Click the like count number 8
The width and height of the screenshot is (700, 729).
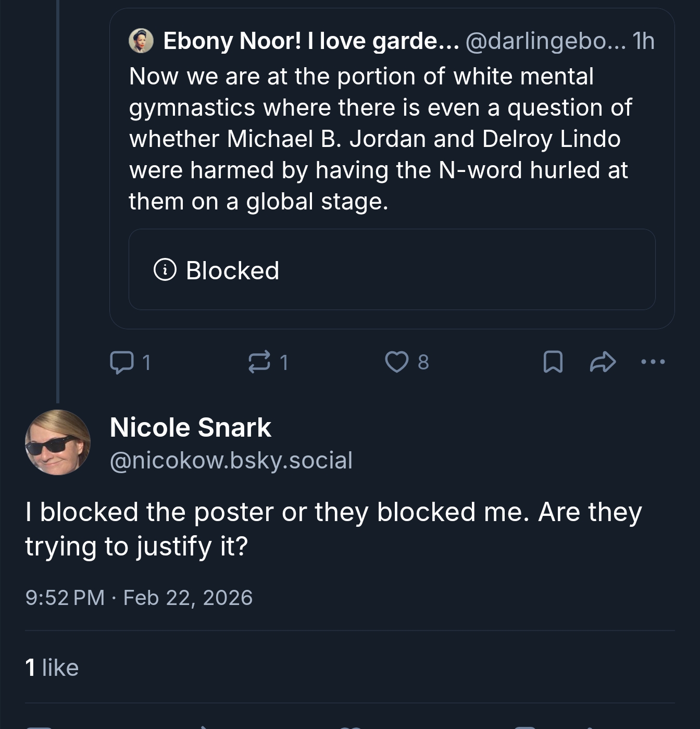click(423, 362)
